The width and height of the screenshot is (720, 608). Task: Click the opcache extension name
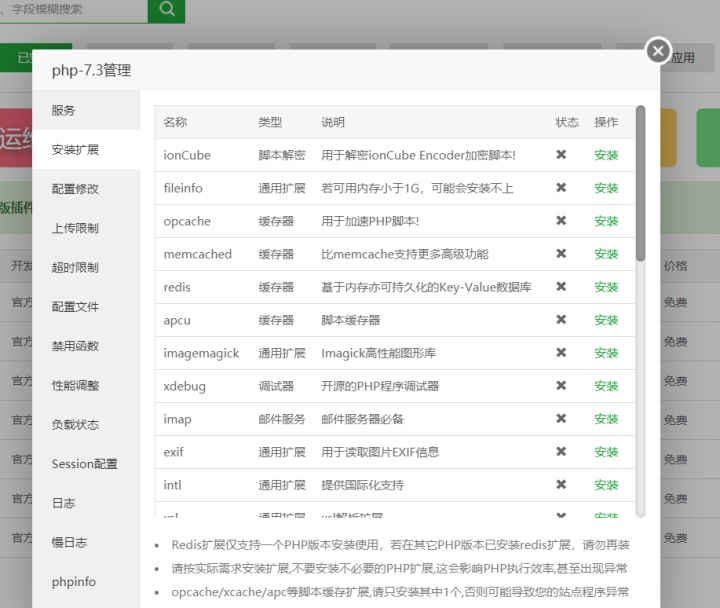[x=187, y=222]
